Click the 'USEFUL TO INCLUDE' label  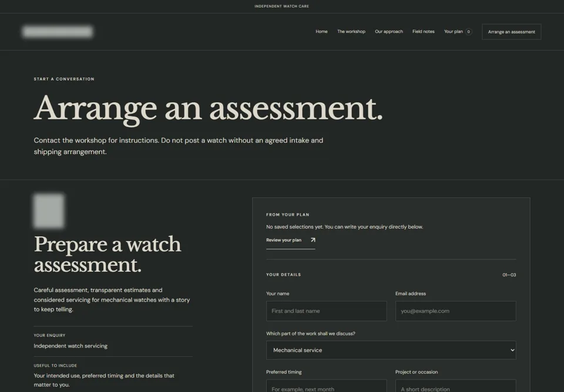click(55, 366)
